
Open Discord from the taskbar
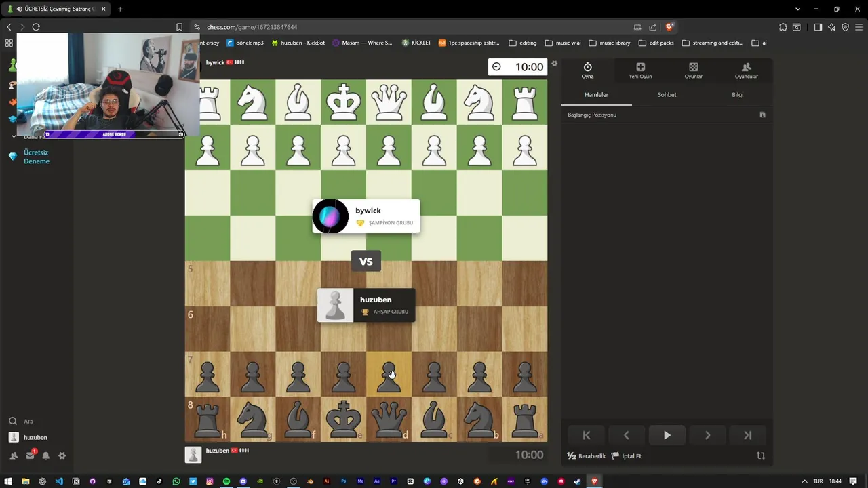point(243,481)
